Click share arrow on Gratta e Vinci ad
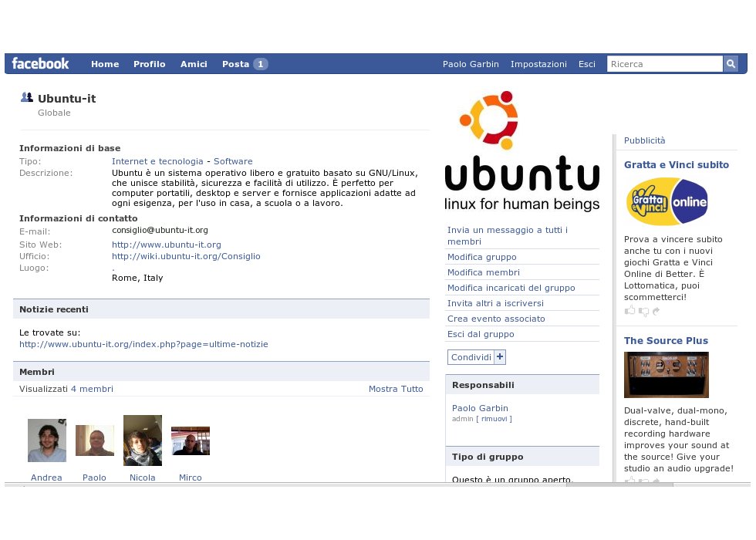 coord(656,312)
